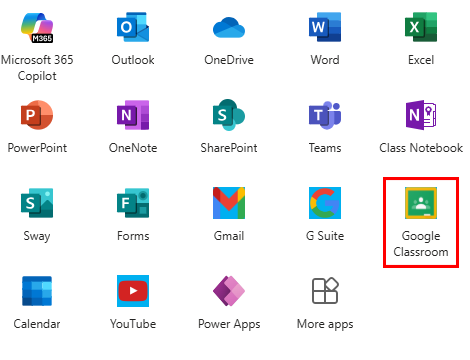Click the 'Teams' text label

(x=325, y=148)
